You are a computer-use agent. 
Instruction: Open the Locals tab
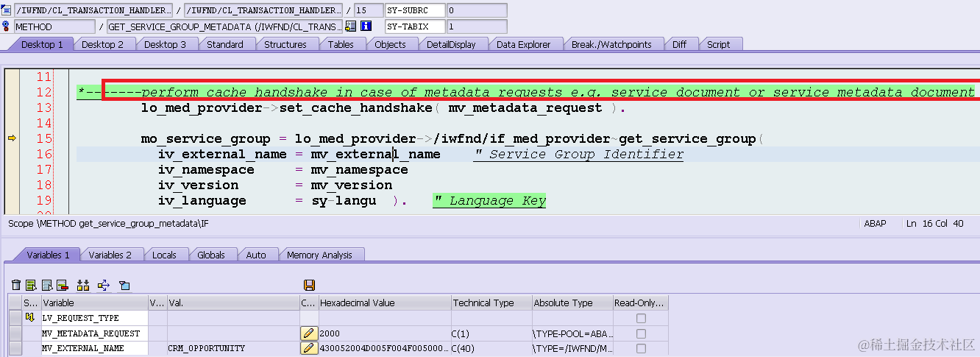click(164, 255)
